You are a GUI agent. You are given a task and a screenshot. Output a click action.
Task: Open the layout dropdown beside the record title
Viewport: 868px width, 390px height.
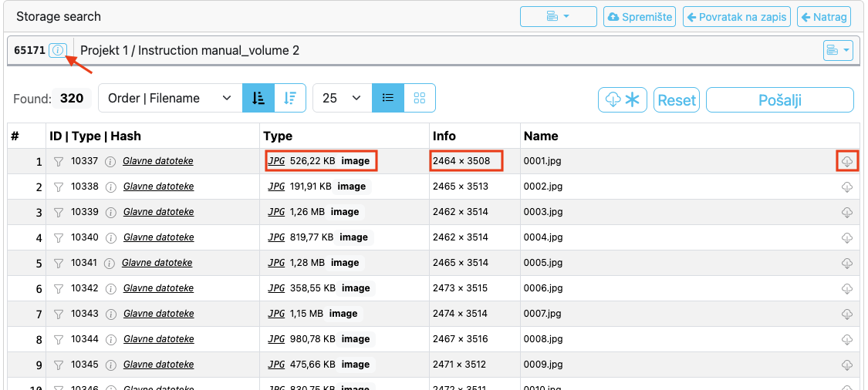(x=839, y=50)
